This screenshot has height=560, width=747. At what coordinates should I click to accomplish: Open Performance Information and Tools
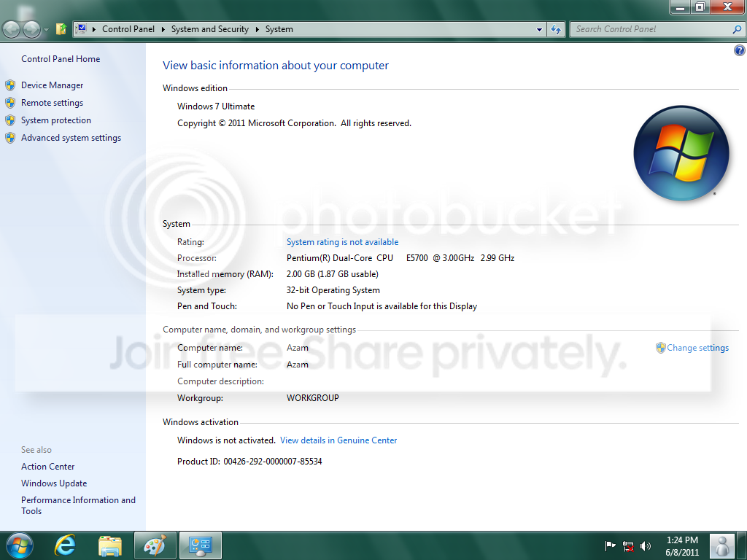pos(78,505)
